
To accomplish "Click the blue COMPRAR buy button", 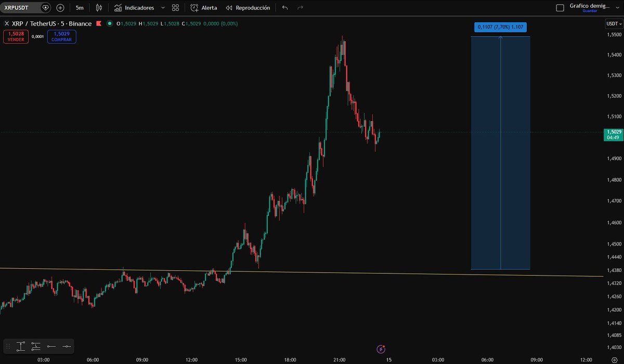I will [61, 36].
